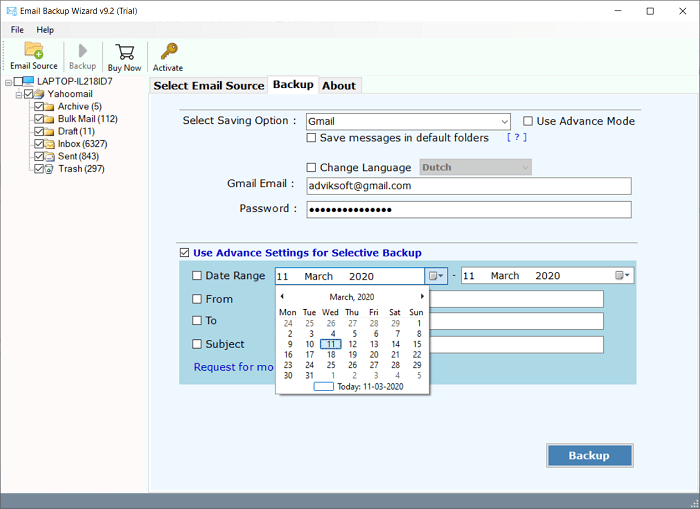Enable the Subject filter checkbox
Screen dimensions: 700x509
[x=197, y=344]
